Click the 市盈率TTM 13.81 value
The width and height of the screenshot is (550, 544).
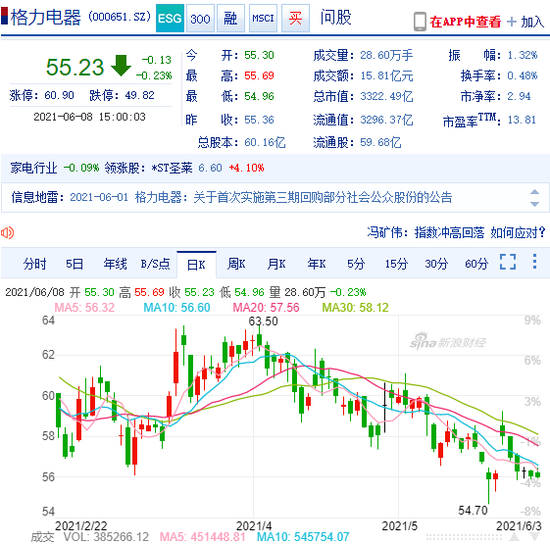522,120
